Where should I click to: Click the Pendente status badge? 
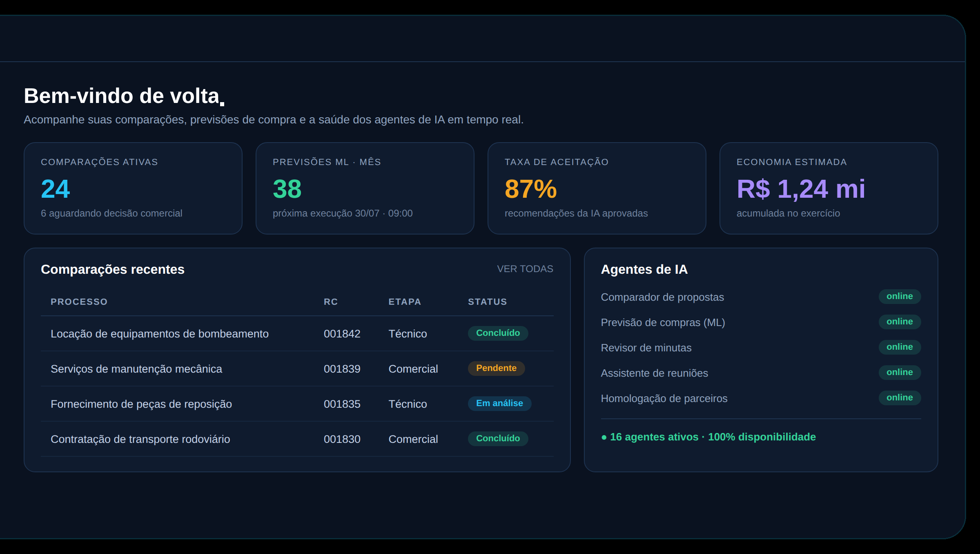click(497, 368)
